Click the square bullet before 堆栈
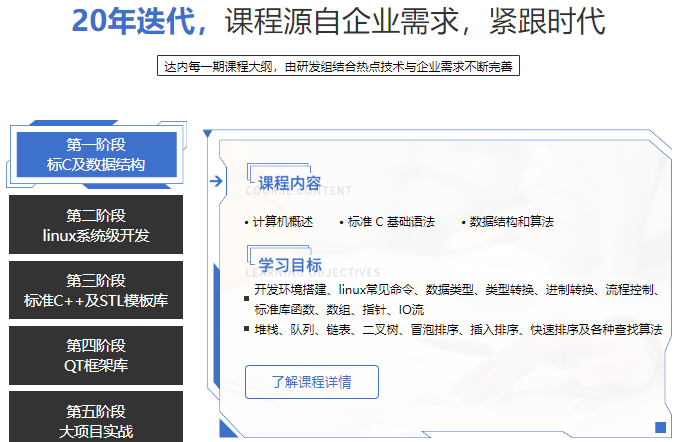 [246, 329]
